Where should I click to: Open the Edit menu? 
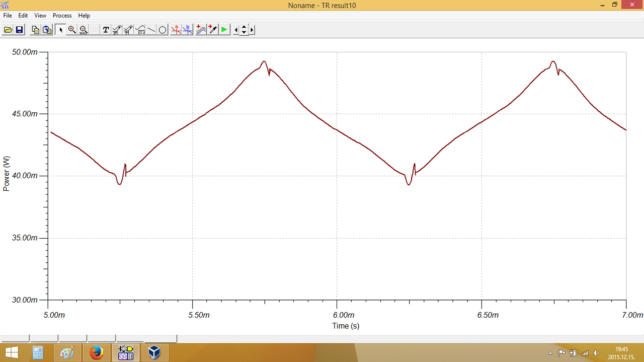pos(23,16)
